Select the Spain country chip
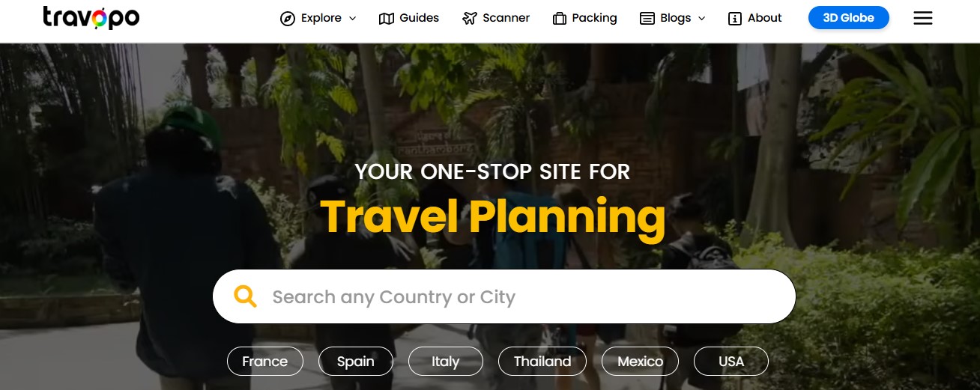The image size is (980, 390). (x=356, y=362)
